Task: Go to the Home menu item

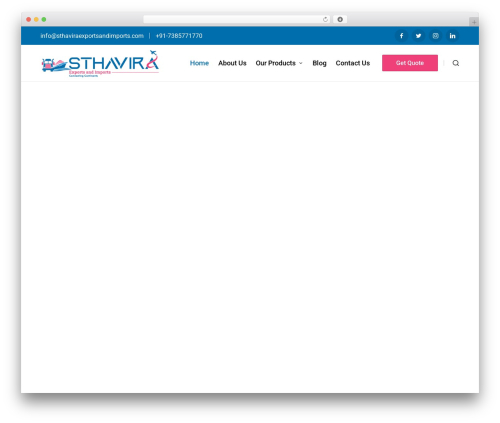Action: click(x=199, y=63)
